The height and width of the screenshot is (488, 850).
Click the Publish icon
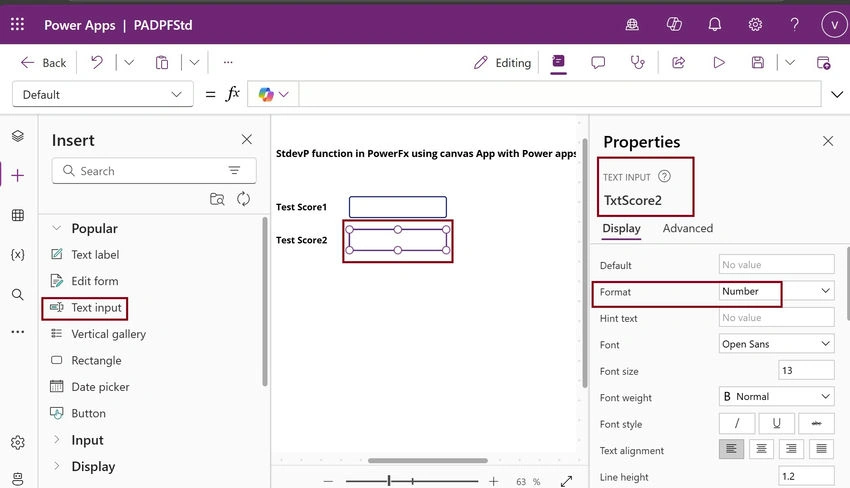click(823, 63)
